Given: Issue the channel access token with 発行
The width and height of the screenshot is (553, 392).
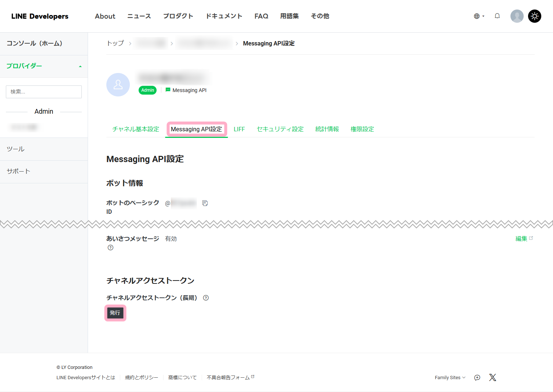Looking at the screenshot, I should coord(115,313).
